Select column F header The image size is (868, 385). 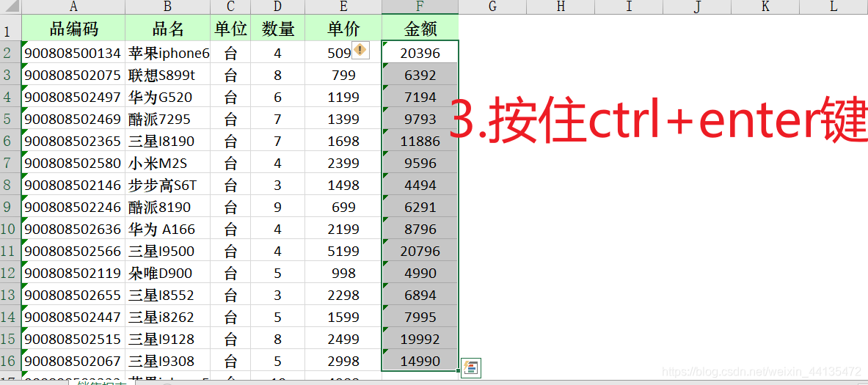tap(420, 7)
